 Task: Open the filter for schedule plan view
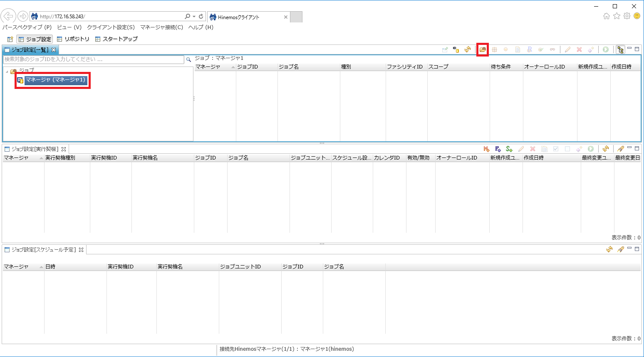pyautogui.click(x=621, y=249)
